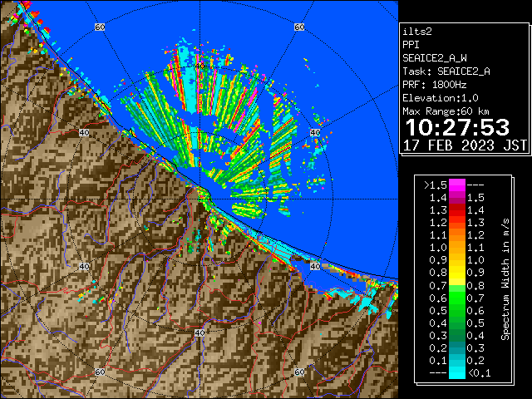Click the '40' range label due south of center
This screenshot has width=532, height=399.
coord(199,332)
